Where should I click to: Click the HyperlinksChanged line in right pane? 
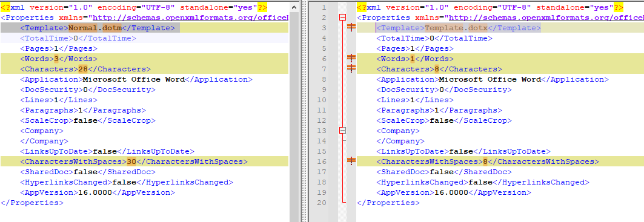tap(483, 182)
